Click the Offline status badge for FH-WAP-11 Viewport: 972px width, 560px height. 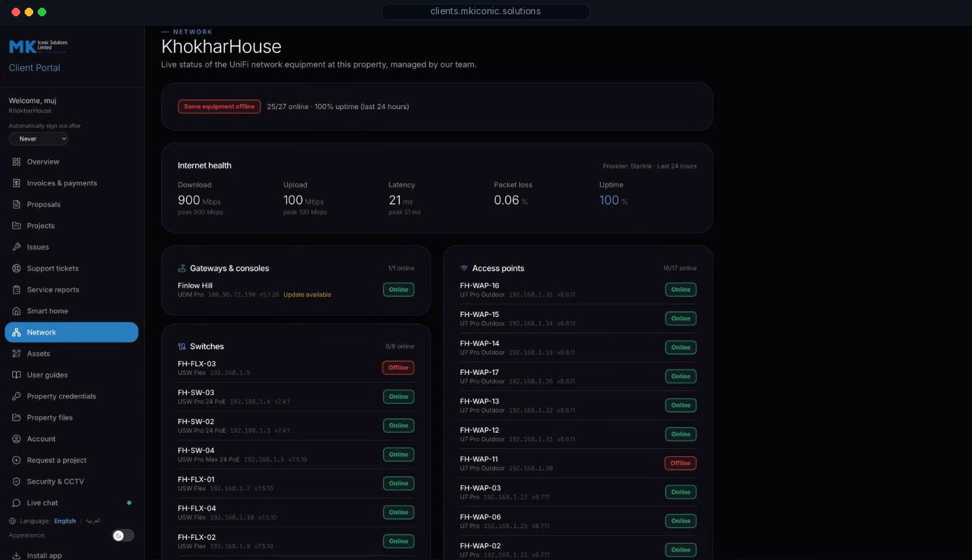(680, 463)
